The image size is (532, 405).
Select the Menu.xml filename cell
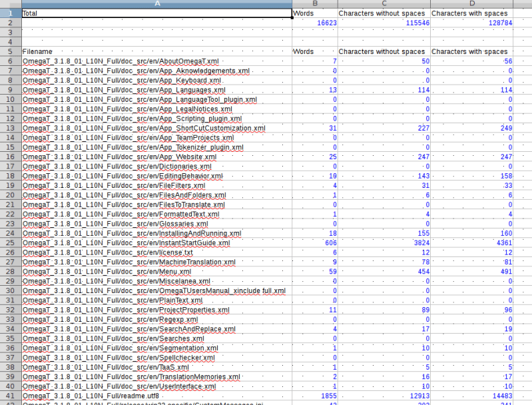(156, 272)
